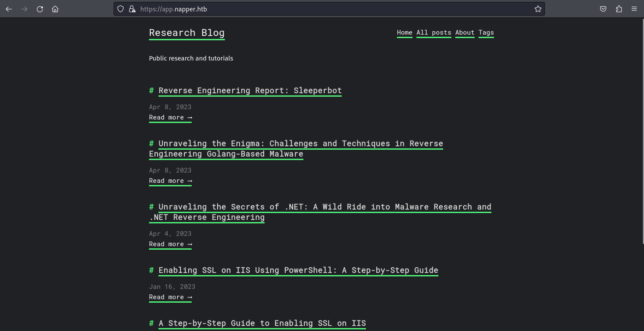
Task: Go to browser home page icon
Action: tap(55, 9)
